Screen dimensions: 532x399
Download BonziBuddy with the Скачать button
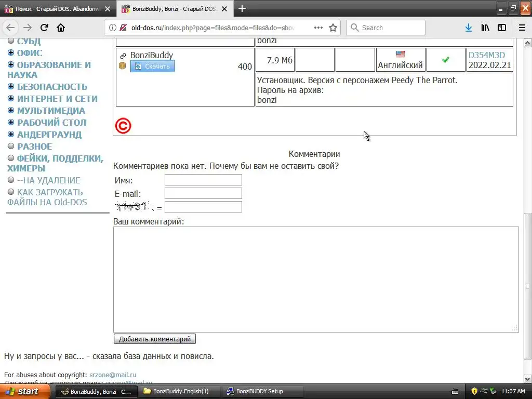(x=152, y=66)
